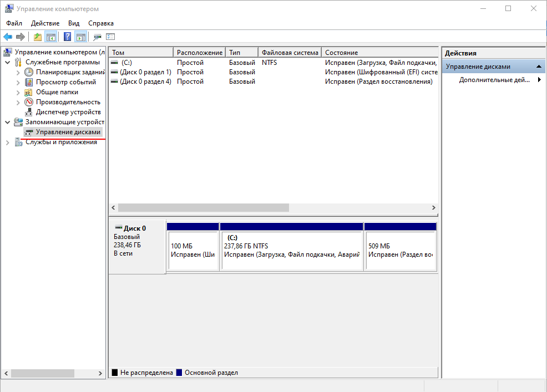Click the Computer Management root icon
The height and width of the screenshot is (392, 547).
click(x=8, y=52)
